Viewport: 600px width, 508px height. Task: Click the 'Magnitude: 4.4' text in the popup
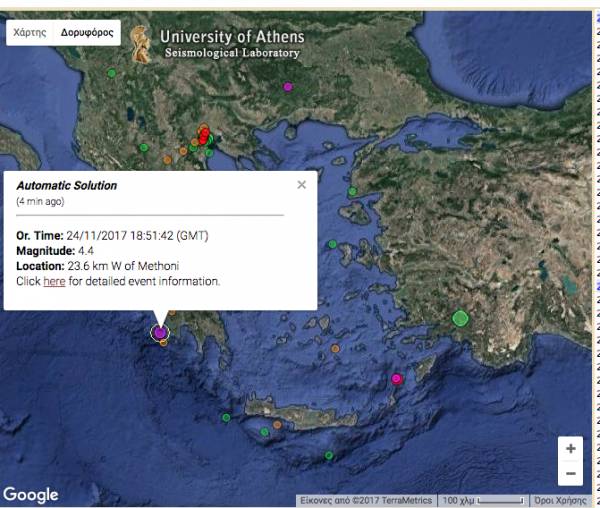[55, 251]
